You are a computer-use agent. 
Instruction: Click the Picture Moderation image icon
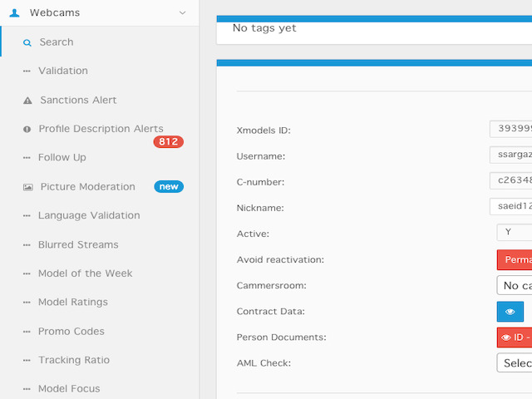27,187
